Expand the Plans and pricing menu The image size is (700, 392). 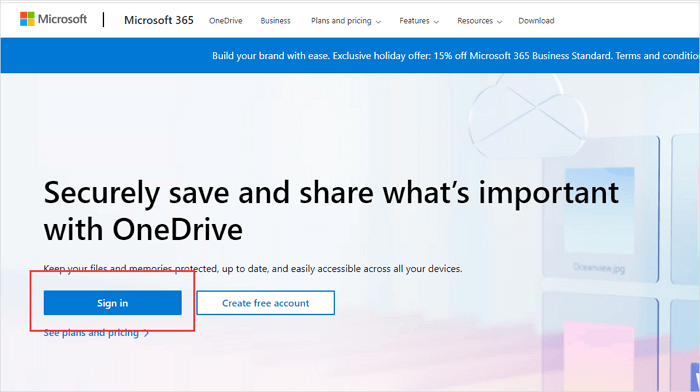coord(346,21)
